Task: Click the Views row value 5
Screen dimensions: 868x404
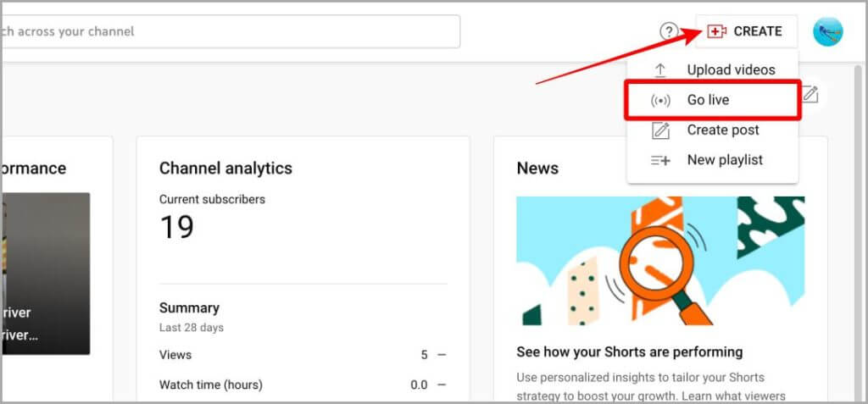Action: (x=424, y=355)
